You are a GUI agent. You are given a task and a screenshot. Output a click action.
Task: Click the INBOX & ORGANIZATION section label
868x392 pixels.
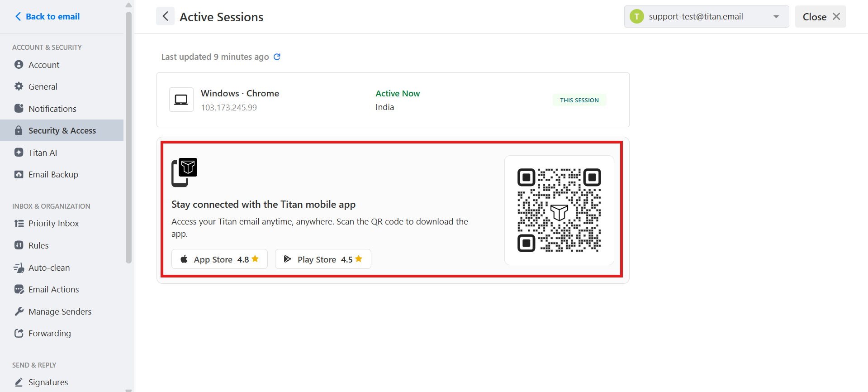(x=51, y=206)
